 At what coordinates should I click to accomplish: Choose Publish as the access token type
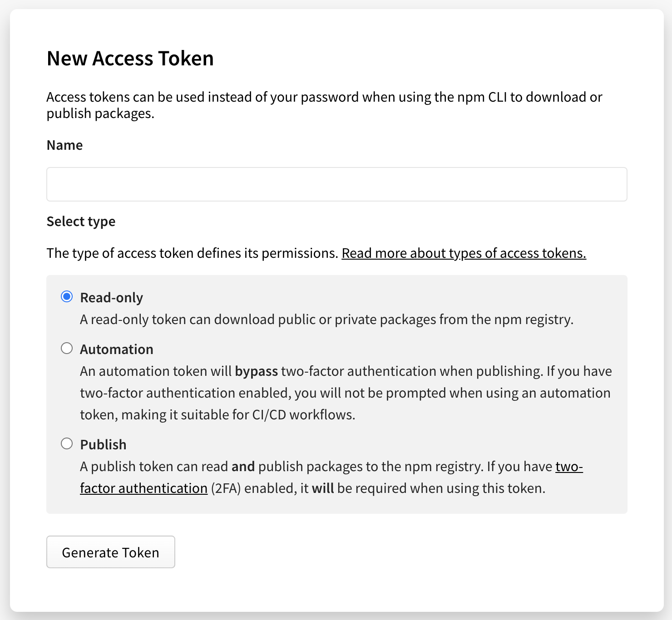(67, 443)
